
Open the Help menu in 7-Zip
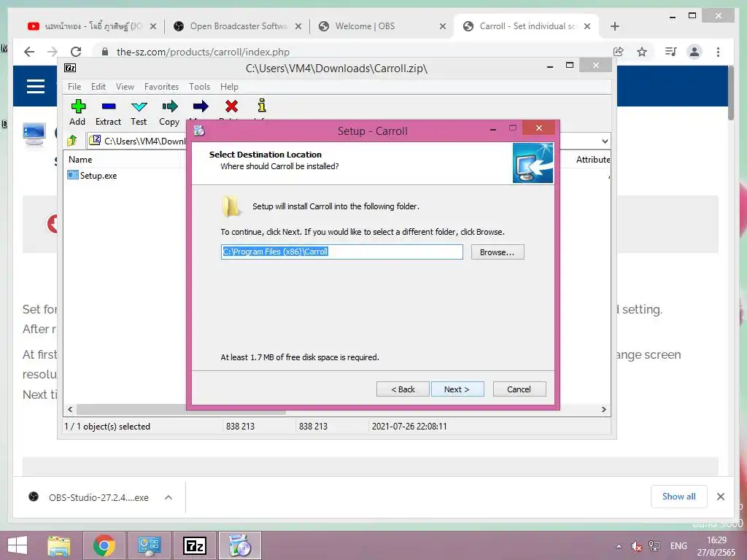pos(229,87)
